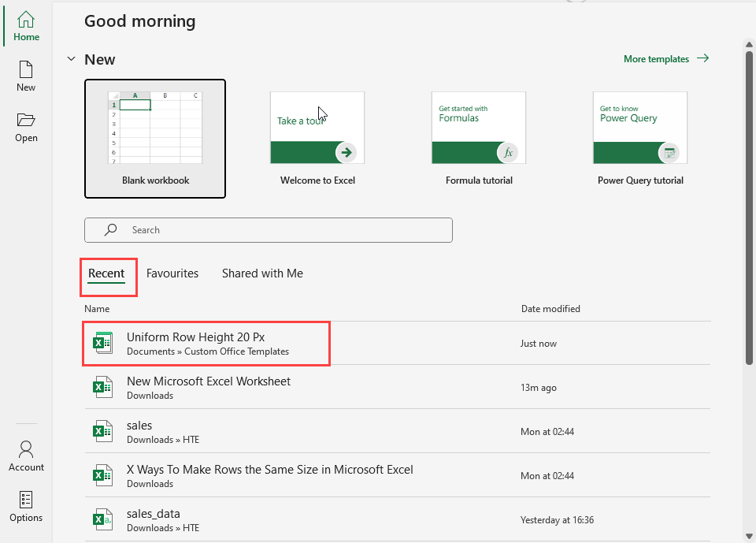Click the magnifier icon in search box

(x=111, y=230)
